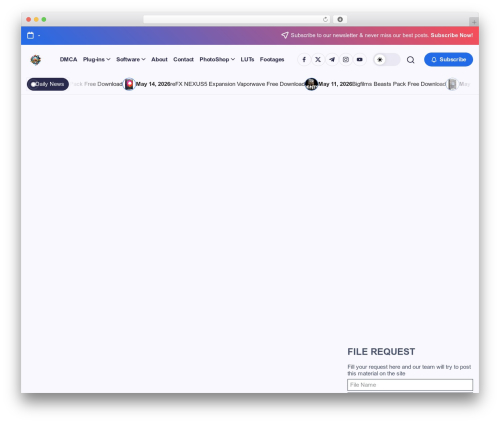Open a new browser tab with plus
The height and width of the screenshot is (423, 500).
474,22
